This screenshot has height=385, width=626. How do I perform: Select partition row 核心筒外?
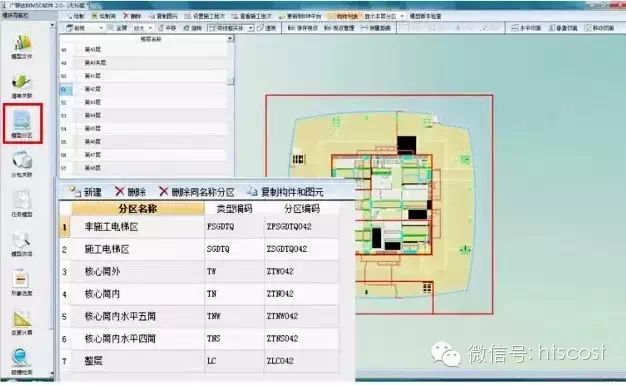pyautogui.click(x=199, y=272)
